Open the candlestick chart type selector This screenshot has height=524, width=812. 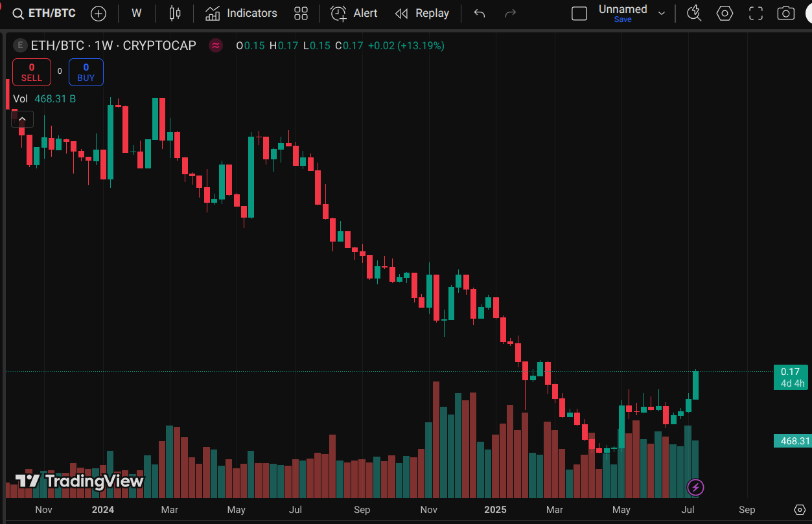click(174, 13)
